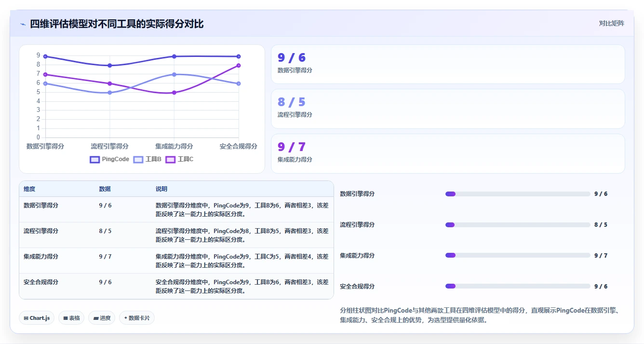Open the Chart.js chip
This screenshot has height=344, width=644.
coord(37,318)
